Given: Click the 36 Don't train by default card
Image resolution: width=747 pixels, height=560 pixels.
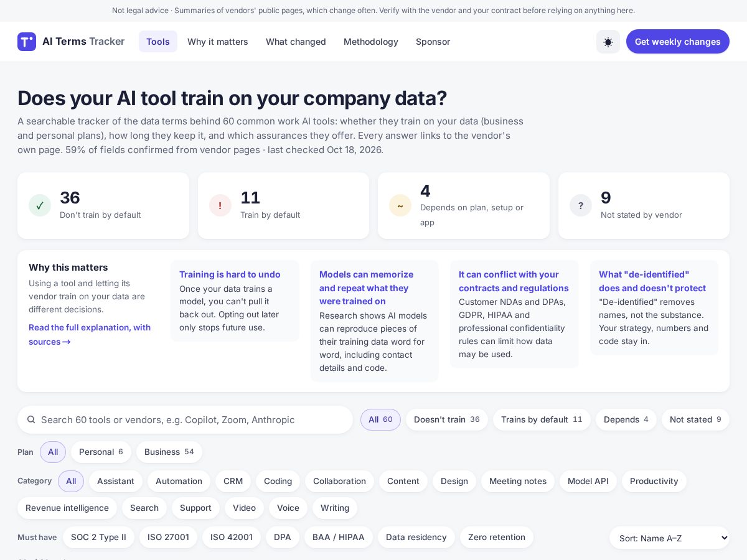Looking at the screenshot, I should coord(103,205).
